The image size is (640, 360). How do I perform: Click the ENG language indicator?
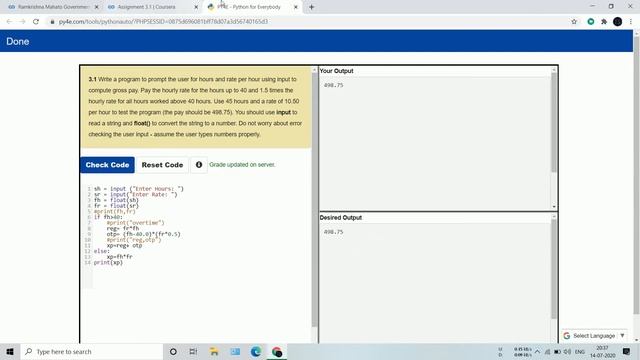coord(580,351)
